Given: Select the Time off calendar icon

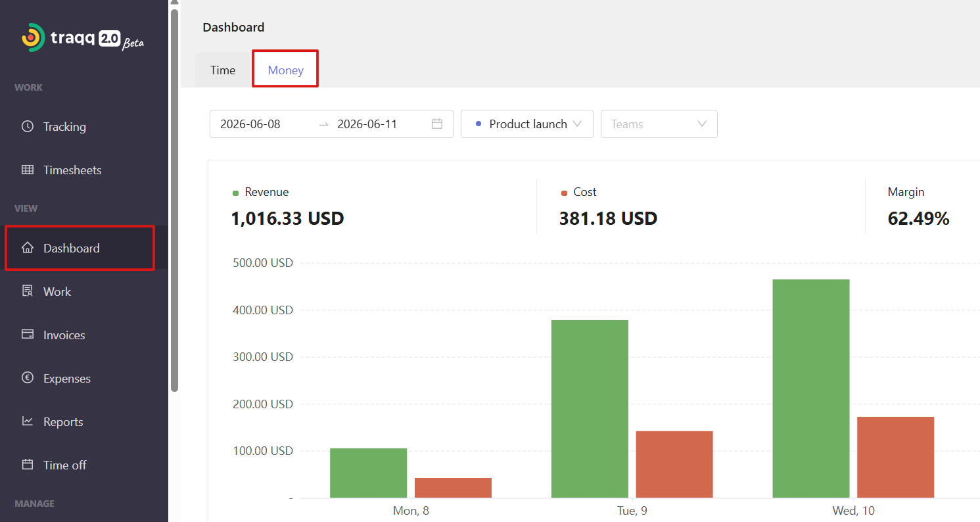Looking at the screenshot, I should pos(28,465).
